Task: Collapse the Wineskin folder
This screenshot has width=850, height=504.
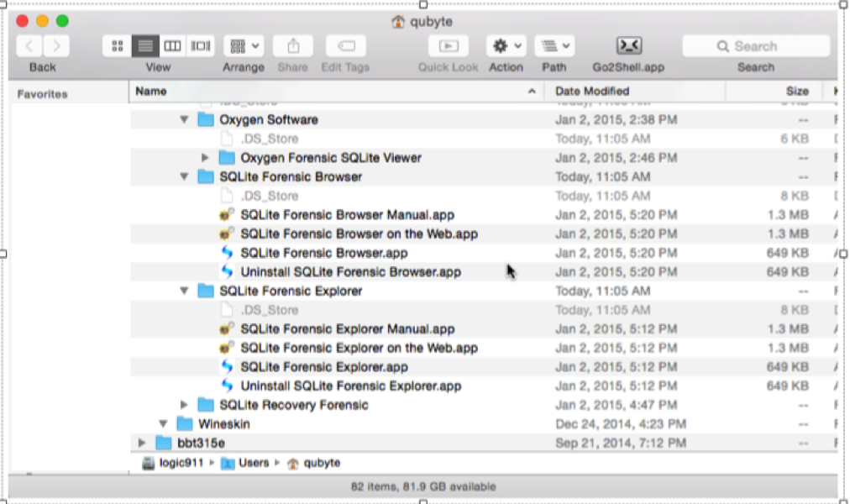Action: point(163,424)
